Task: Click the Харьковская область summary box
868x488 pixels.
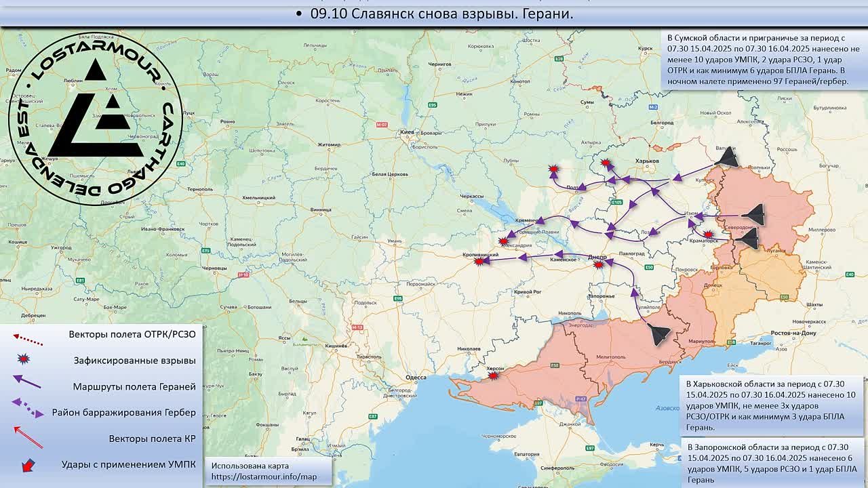Action: tap(772, 405)
